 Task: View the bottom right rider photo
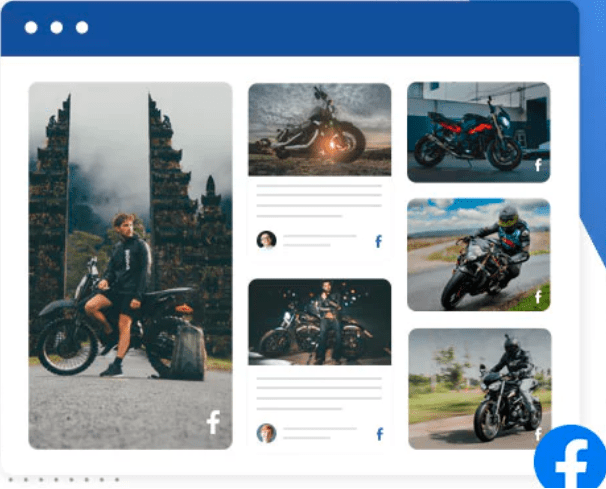(x=478, y=387)
